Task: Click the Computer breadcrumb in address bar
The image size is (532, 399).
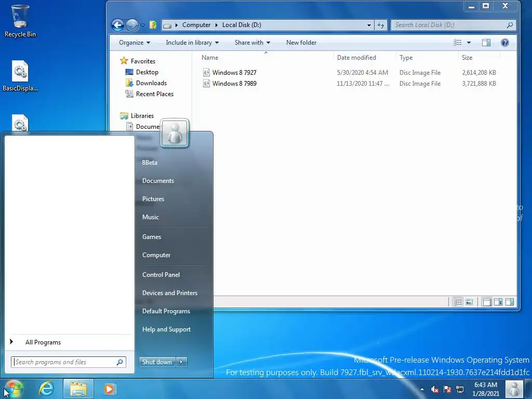Action: click(x=196, y=25)
